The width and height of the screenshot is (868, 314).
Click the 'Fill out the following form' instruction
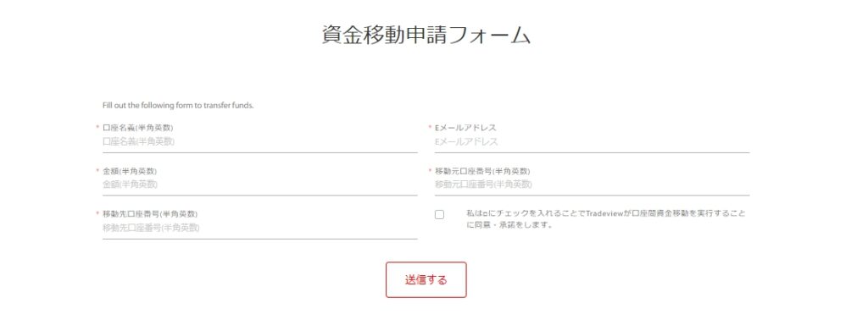point(178,106)
